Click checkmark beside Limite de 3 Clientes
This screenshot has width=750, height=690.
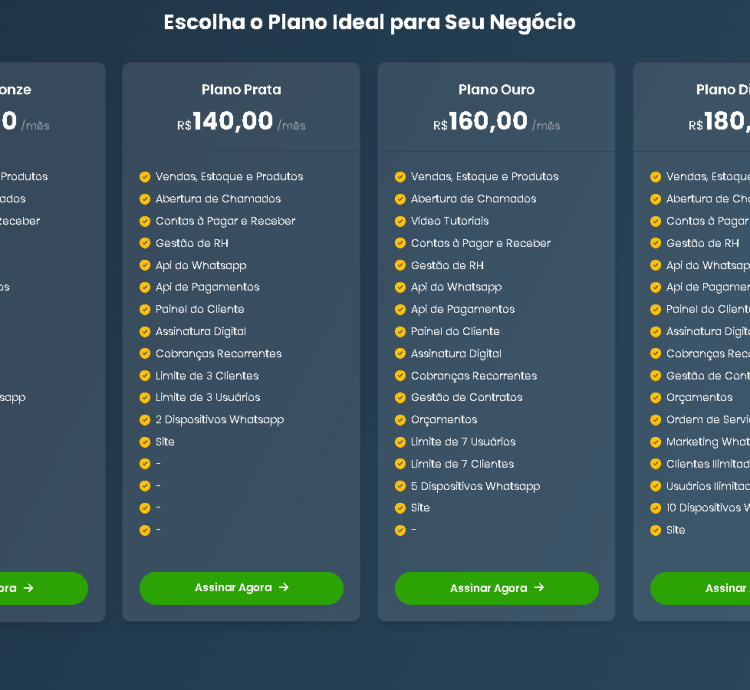point(145,376)
